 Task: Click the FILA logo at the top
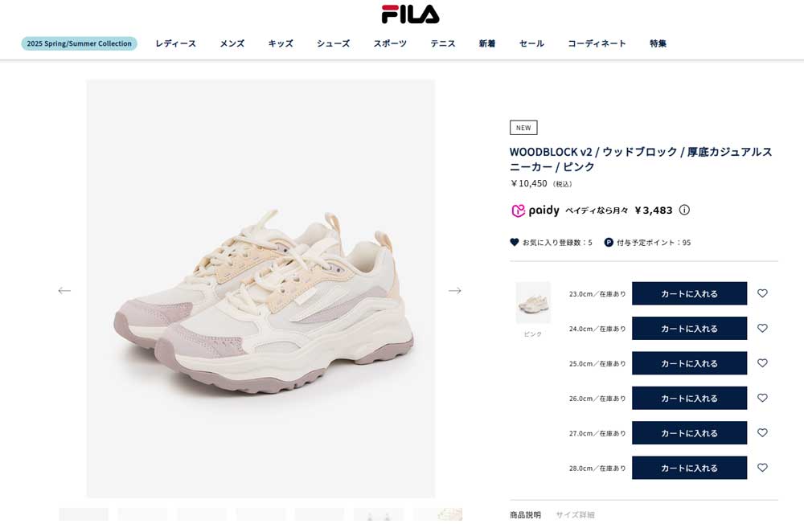[410, 14]
